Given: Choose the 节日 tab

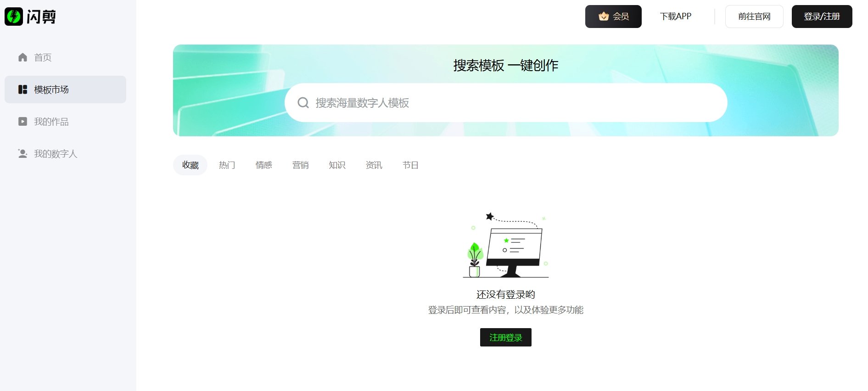Looking at the screenshot, I should (410, 165).
